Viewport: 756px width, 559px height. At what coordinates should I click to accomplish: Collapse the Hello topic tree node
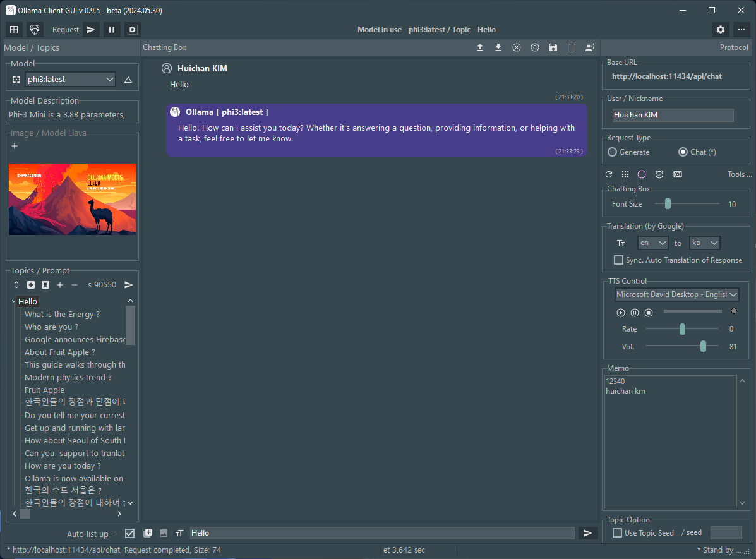click(13, 301)
